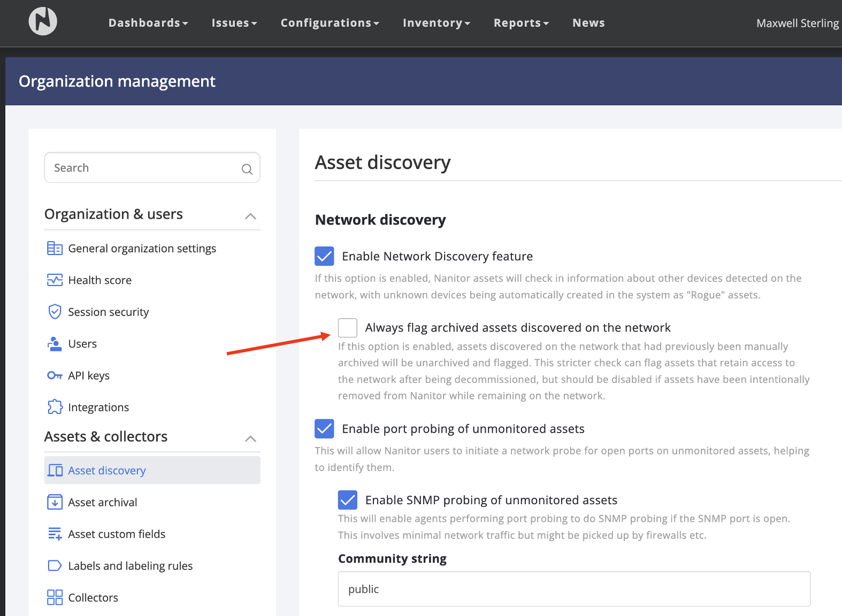Click the Community string input field
Viewport: 842px width, 616px height.
573,589
